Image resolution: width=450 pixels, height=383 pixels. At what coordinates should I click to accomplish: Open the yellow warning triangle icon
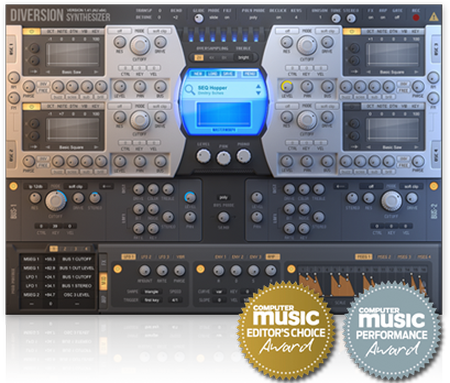(x=434, y=16)
